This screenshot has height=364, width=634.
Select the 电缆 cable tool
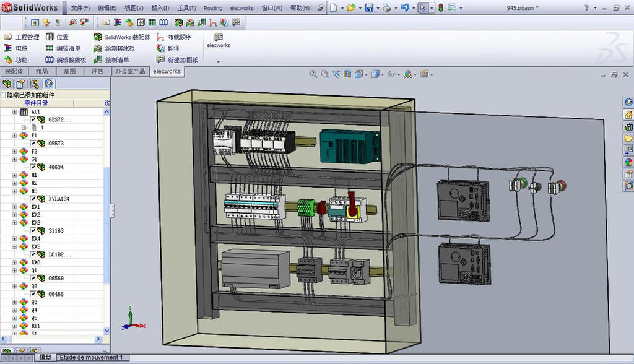pyautogui.click(x=16, y=48)
